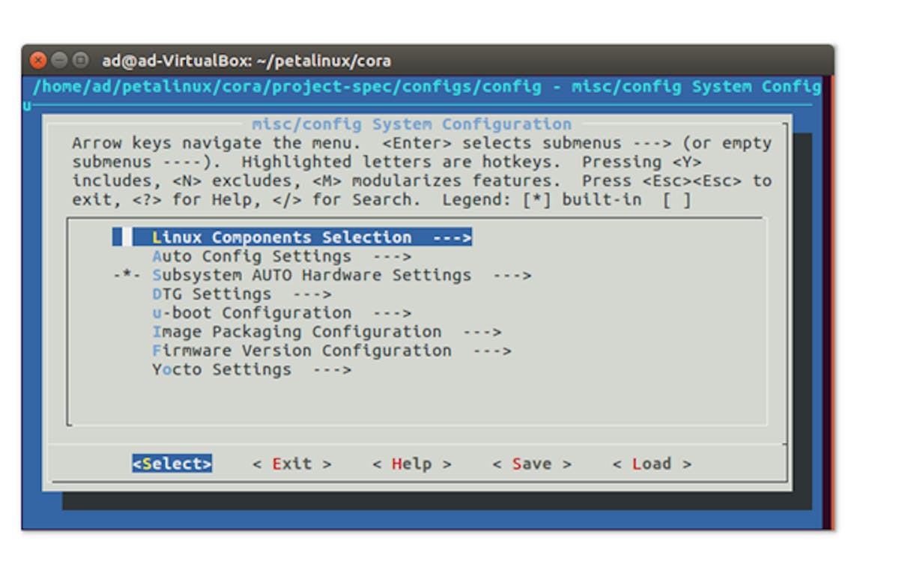
Task: Click the maximize window button
Action: pos(80,61)
